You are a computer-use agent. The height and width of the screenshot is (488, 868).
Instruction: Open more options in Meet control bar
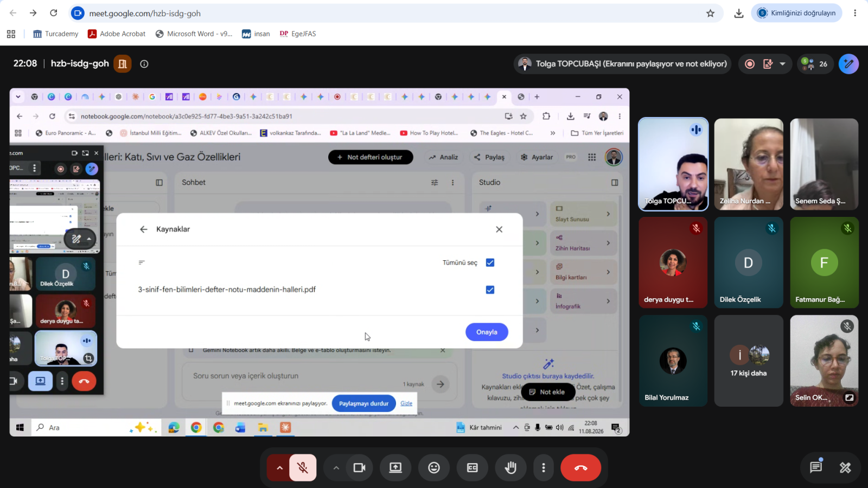coord(544,467)
